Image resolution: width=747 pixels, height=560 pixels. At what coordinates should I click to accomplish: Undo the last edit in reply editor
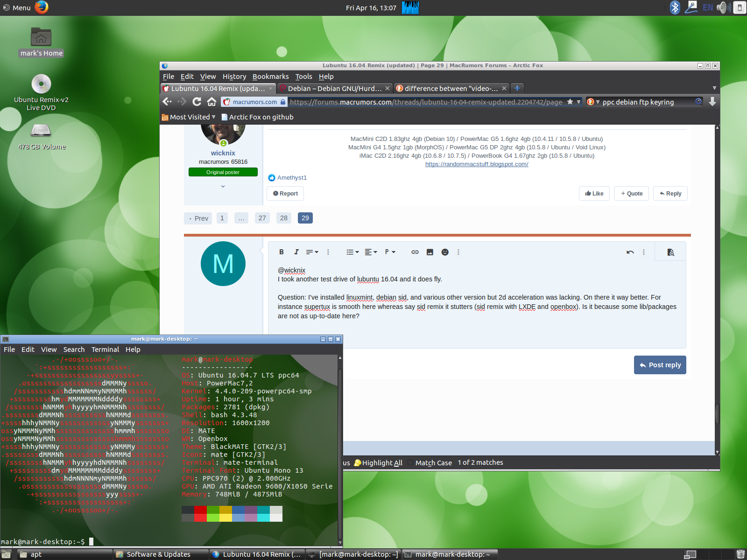pyautogui.click(x=630, y=252)
